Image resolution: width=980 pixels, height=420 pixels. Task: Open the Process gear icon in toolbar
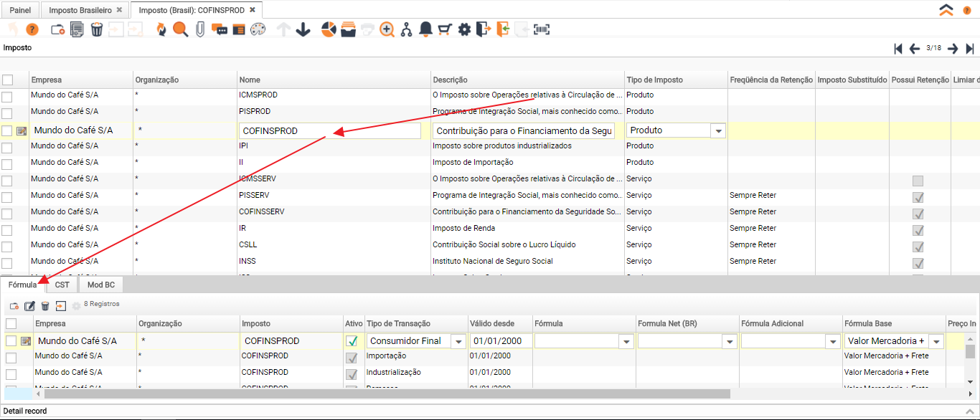(464, 29)
